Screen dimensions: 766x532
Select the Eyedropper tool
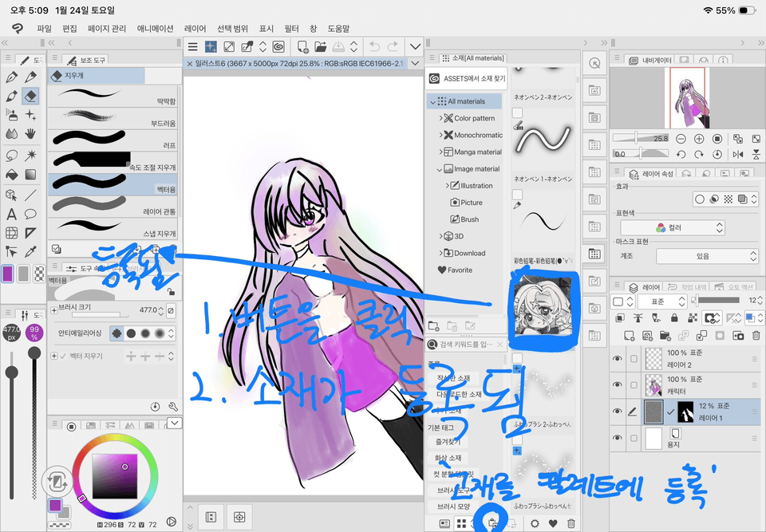click(x=31, y=251)
